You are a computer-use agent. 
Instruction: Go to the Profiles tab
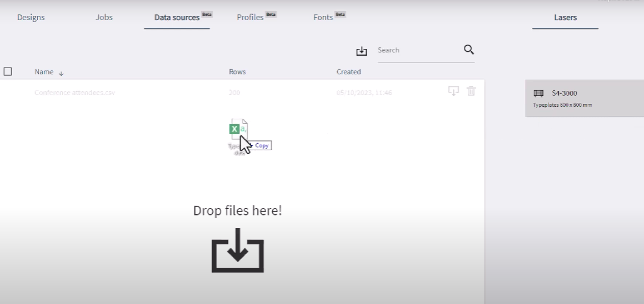(x=250, y=17)
